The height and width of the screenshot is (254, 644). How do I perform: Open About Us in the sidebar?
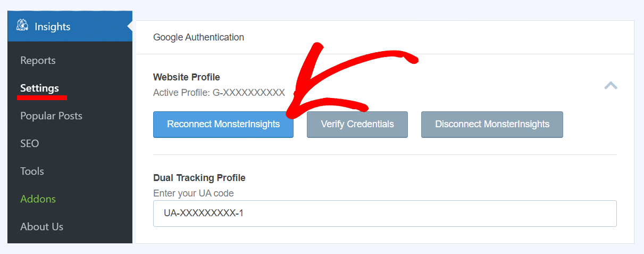click(x=41, y=226)
